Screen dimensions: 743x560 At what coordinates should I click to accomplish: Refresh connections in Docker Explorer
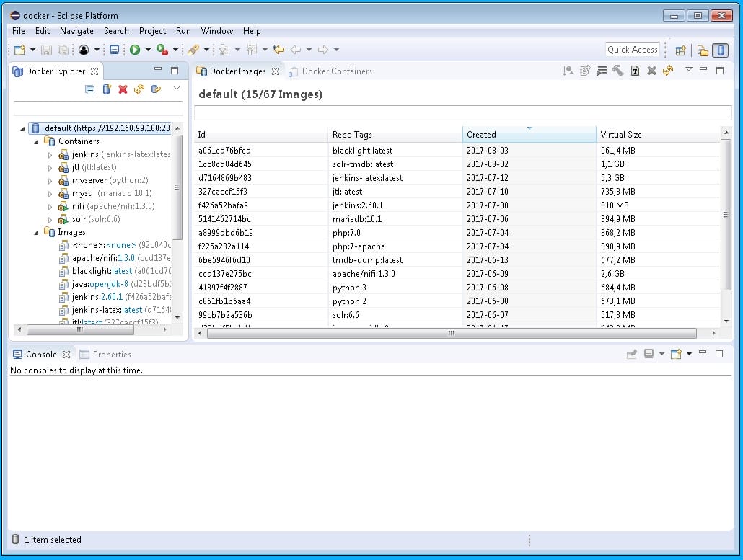pos(139,89)
